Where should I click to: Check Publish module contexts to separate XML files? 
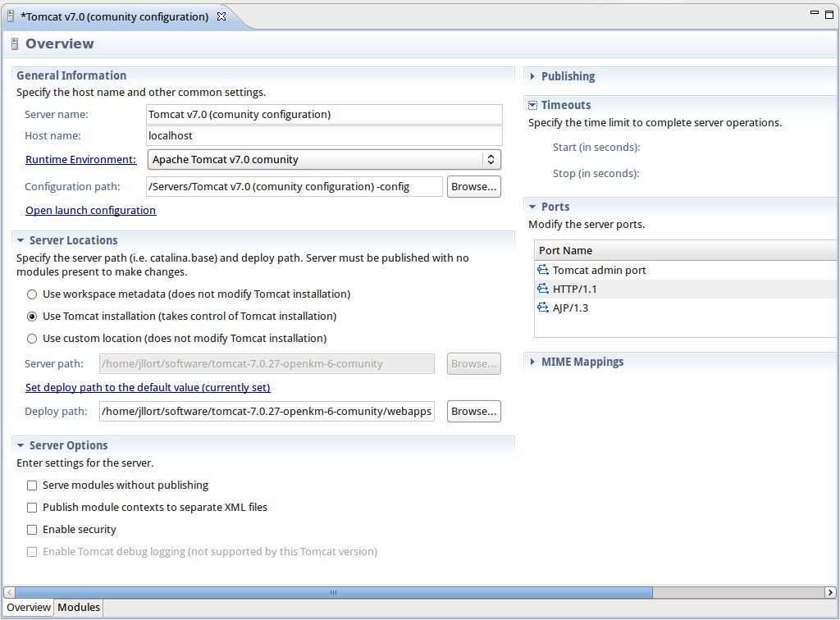coord(32,508)
